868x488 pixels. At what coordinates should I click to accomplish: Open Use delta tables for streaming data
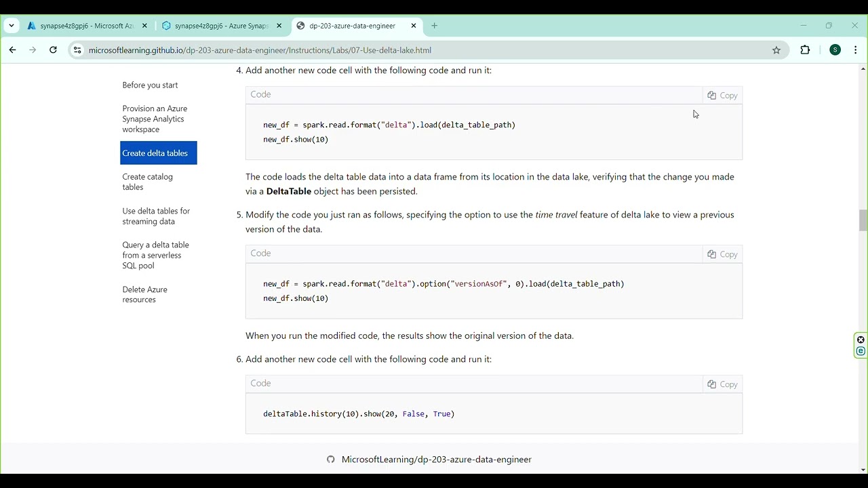pos(156,216)
